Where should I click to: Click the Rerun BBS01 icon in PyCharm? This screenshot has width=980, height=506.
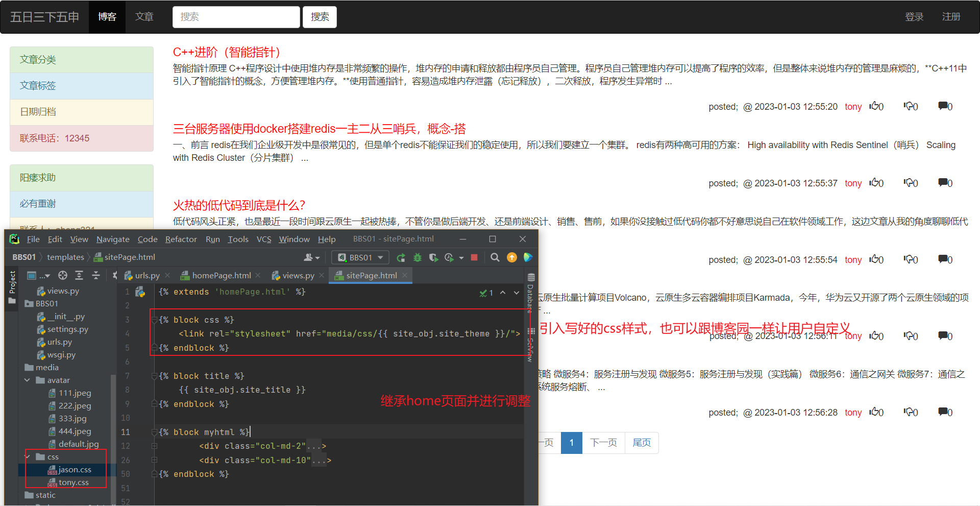401,258
